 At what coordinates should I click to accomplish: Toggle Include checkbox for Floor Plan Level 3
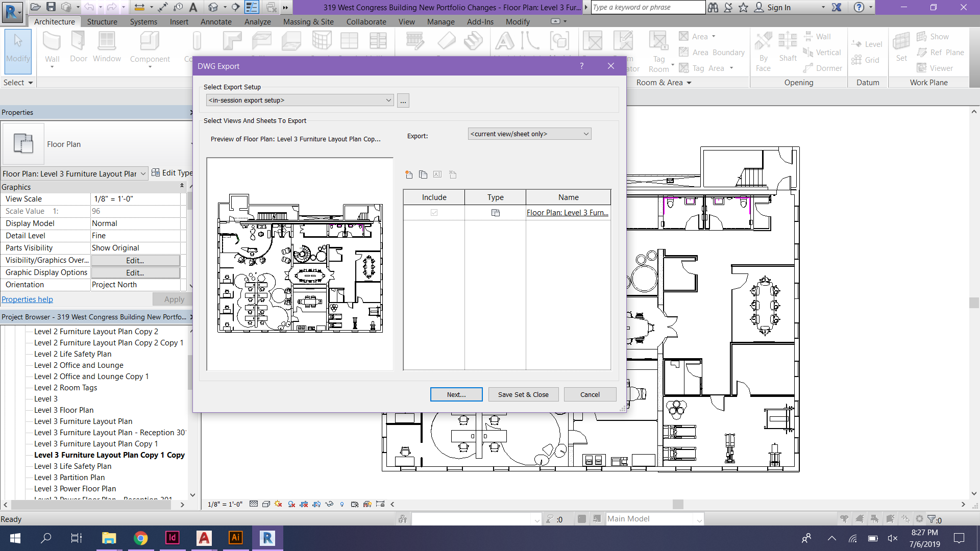(x=434, y=212)
